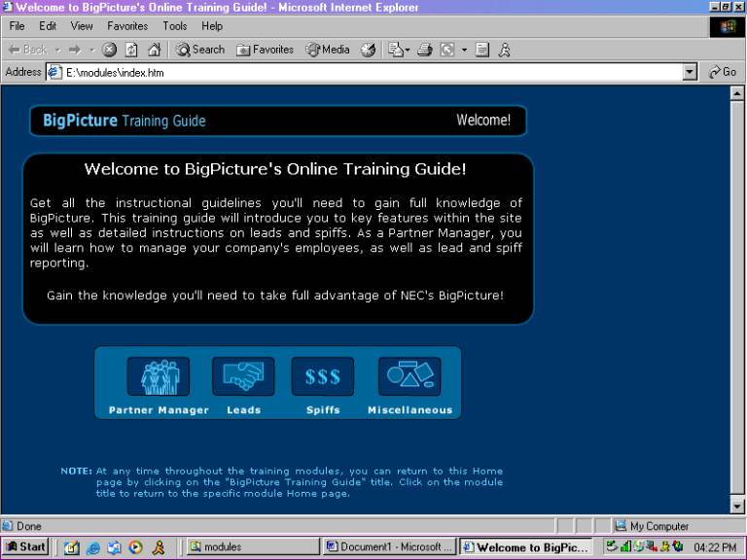The width and height of the screenshot is (747, 560).
Task: Click the scrollbar down arrow
Action: [x=737, y=507]
